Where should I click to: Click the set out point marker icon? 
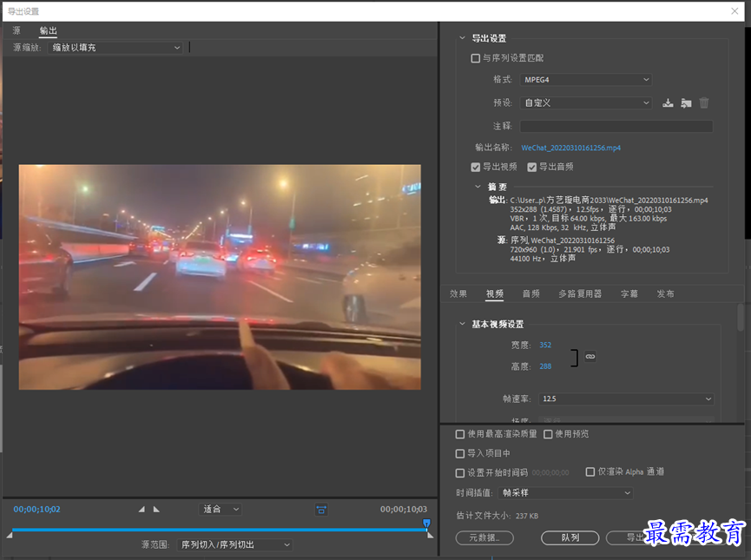click(x=156, y=510)
